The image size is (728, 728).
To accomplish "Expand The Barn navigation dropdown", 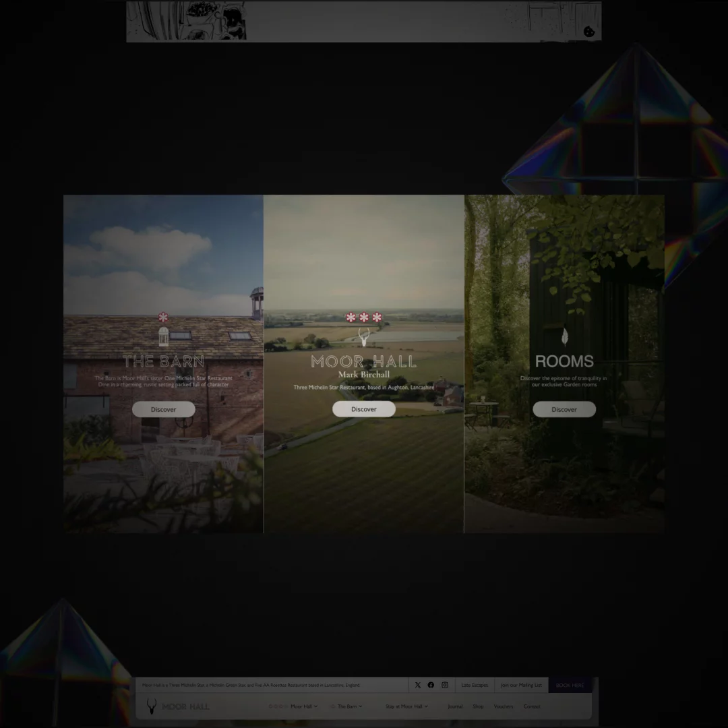I will pos(349,706).
